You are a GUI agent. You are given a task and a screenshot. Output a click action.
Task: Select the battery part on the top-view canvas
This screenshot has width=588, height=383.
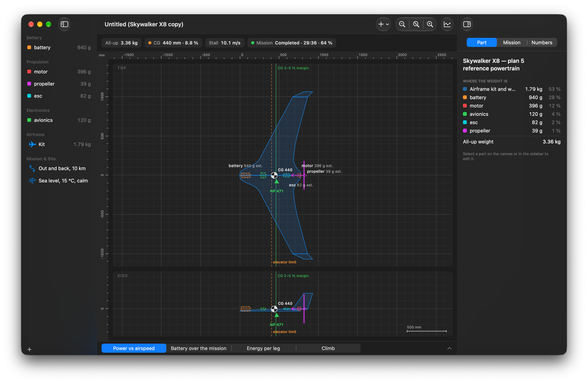[x=246, y=175]
